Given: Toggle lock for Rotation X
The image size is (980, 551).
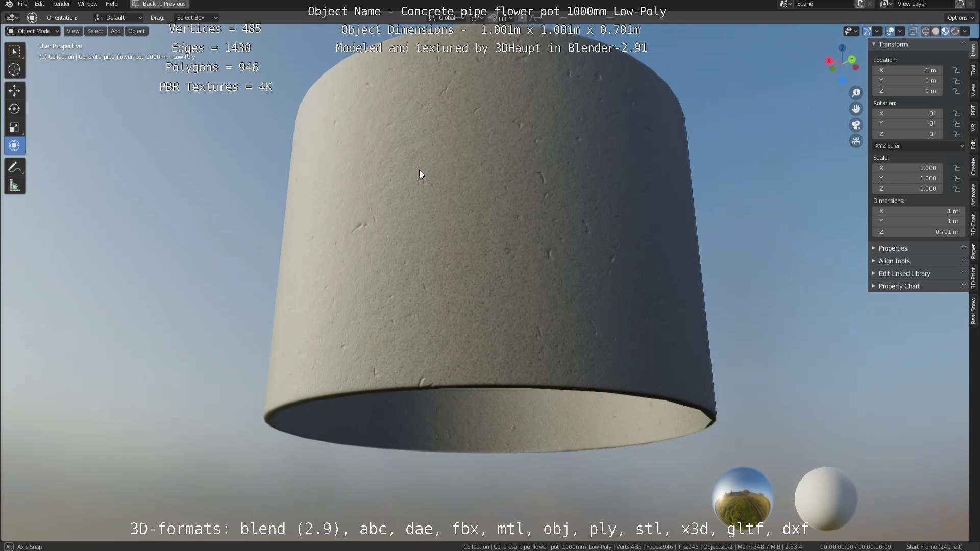Looking at the screenshot, I should point(957,113).
